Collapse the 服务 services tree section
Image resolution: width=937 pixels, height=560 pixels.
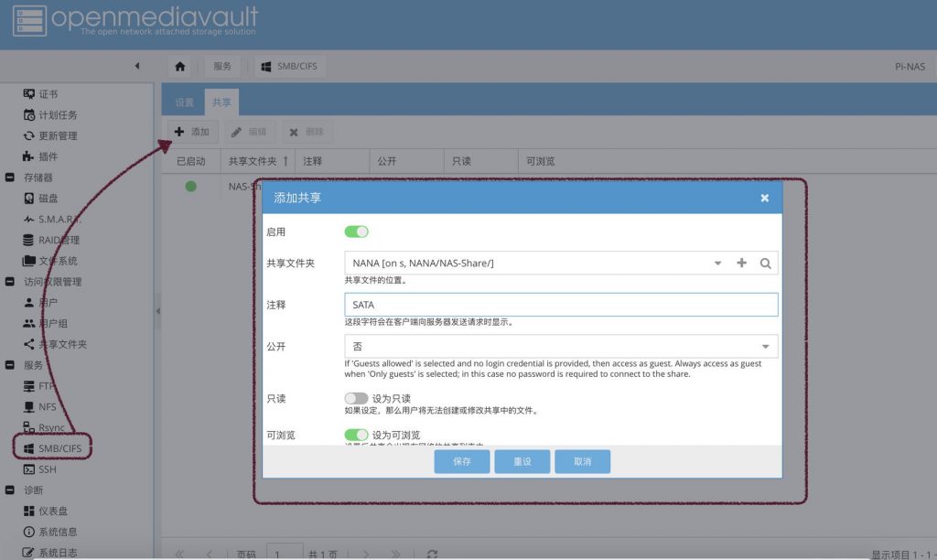(9, 365)
